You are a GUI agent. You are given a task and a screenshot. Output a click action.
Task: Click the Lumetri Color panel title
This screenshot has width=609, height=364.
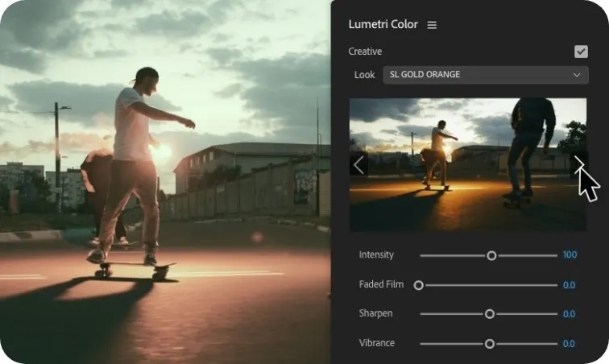(383, 24)
